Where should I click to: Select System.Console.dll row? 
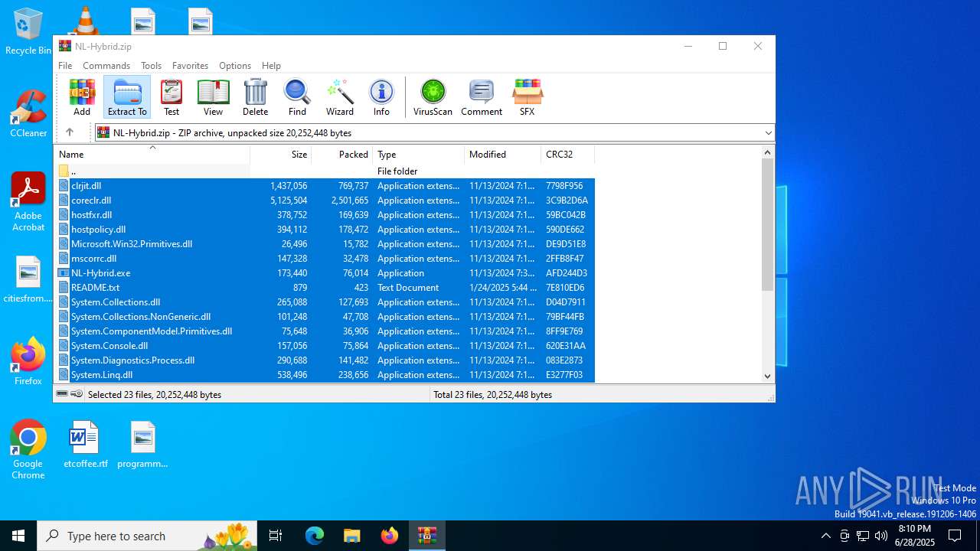[x=325, y=346]
